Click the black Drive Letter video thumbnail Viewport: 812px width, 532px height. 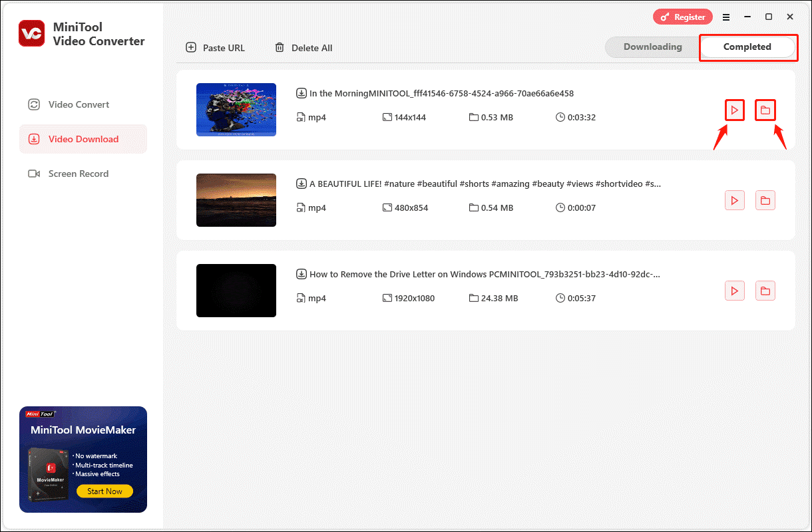[x=236, y=291]
